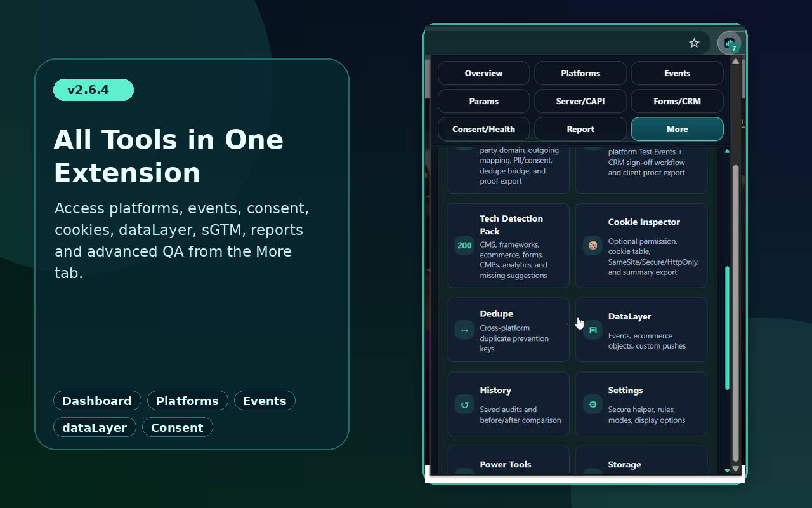Screen dimensions: 812x508
Task: Open the extension icon with badge 7
Action: point(730,43)
